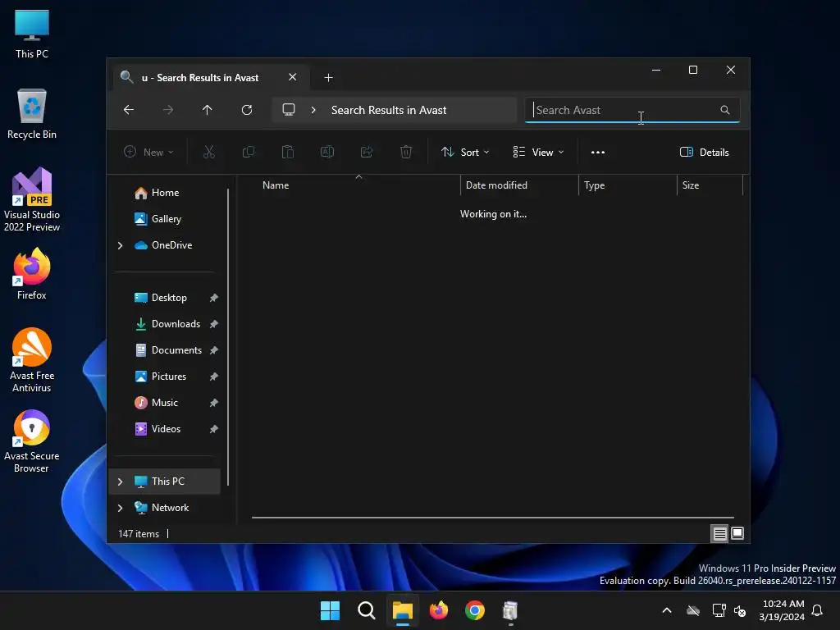The image size is (840, 630).
Task: Open the notification bell in the tray
Action: 818,610
